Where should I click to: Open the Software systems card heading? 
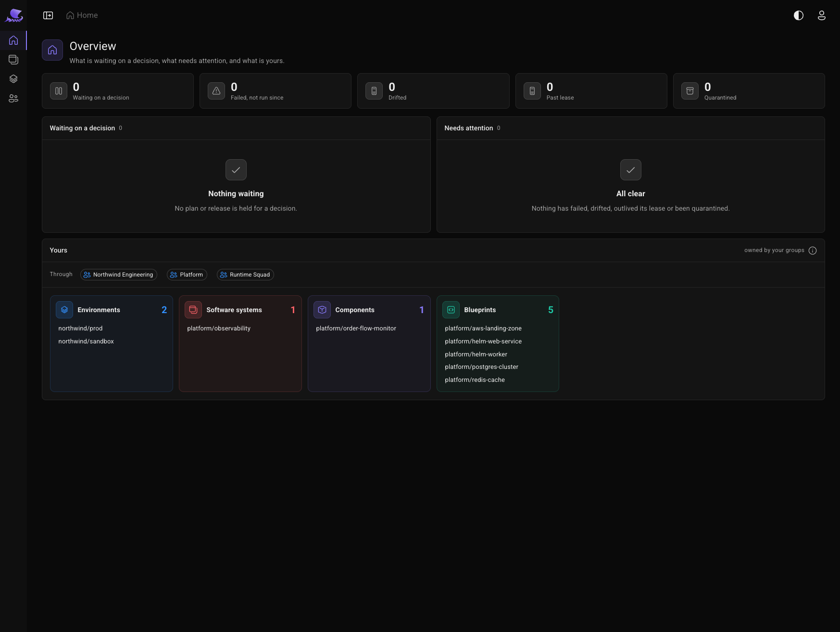234,310
